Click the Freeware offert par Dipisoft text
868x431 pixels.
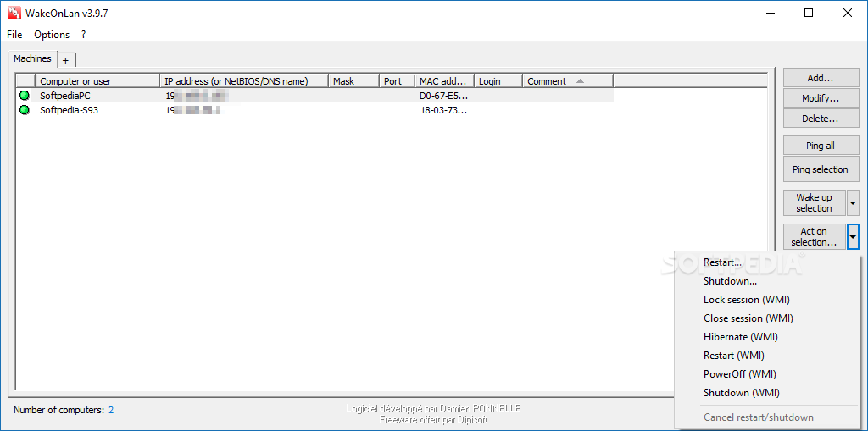tap(433, 420)
